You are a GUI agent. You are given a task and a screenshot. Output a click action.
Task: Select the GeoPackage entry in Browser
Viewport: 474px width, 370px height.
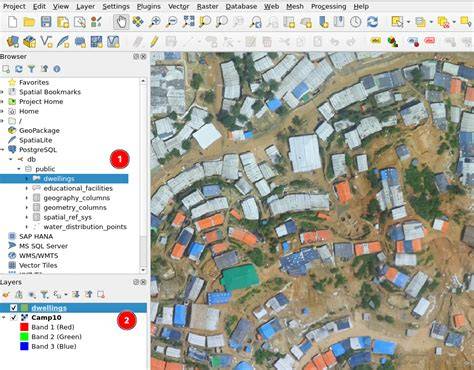pos(39,130)
